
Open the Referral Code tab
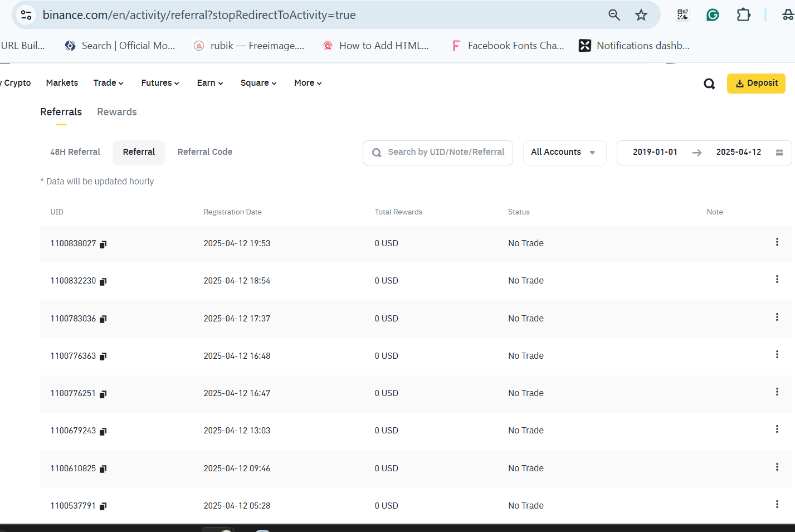(x=205, y=152)
